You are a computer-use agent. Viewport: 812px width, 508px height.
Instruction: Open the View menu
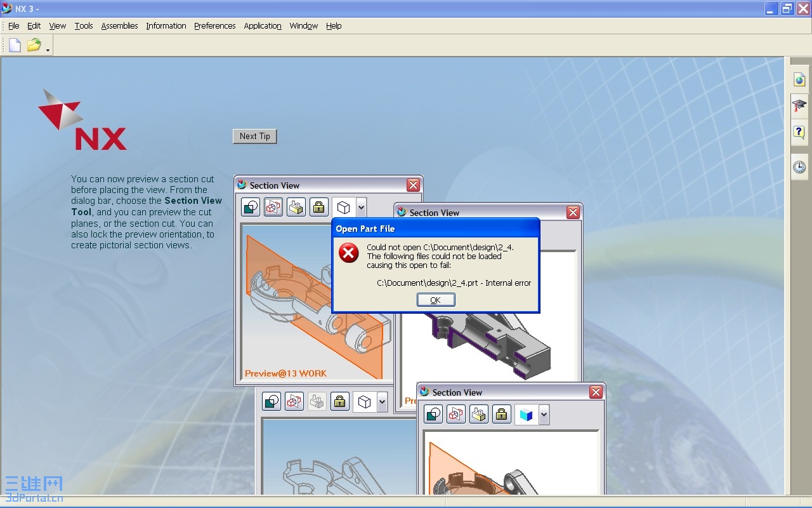pos(57,26)
